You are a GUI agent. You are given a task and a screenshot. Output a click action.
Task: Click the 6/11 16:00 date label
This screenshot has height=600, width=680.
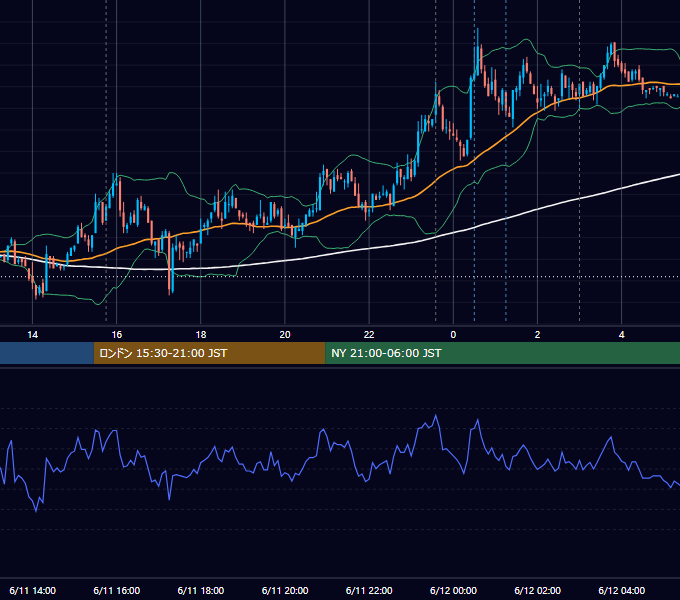tap(117, 590)
